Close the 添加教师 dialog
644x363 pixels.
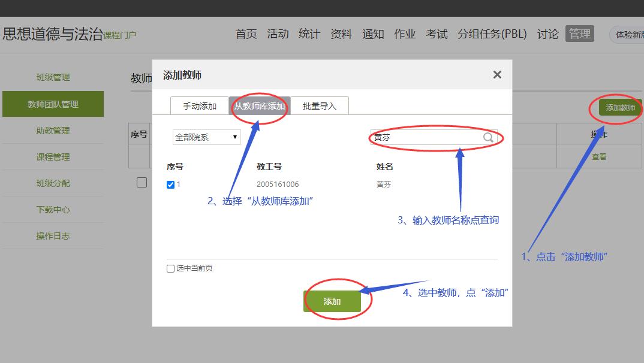coord(496,75)
